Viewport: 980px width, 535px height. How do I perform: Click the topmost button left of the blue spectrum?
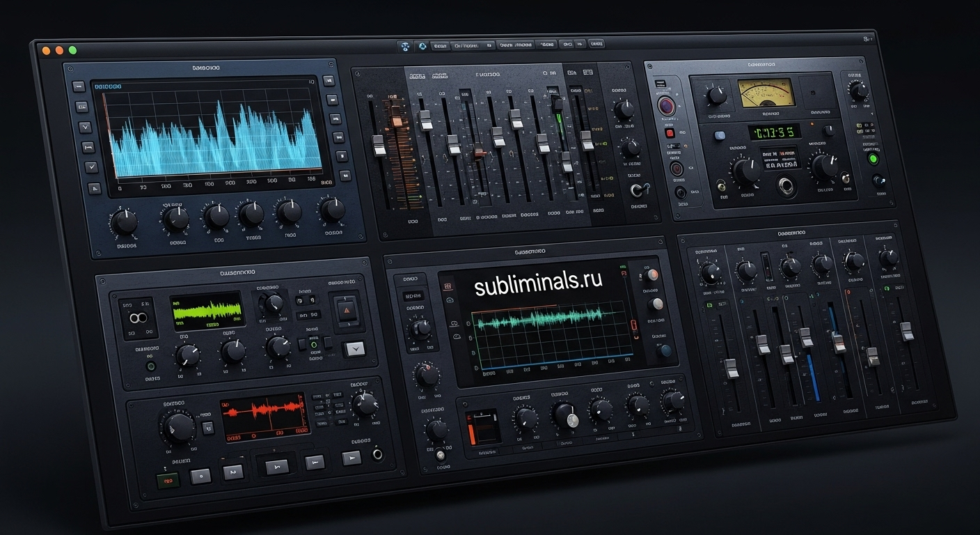79,86
